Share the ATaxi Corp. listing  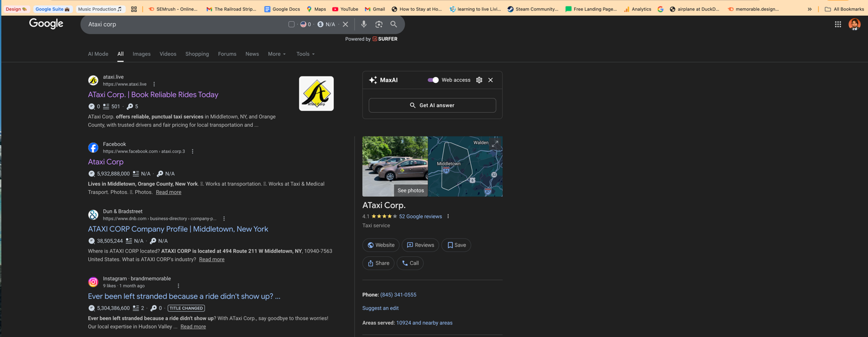378,263
